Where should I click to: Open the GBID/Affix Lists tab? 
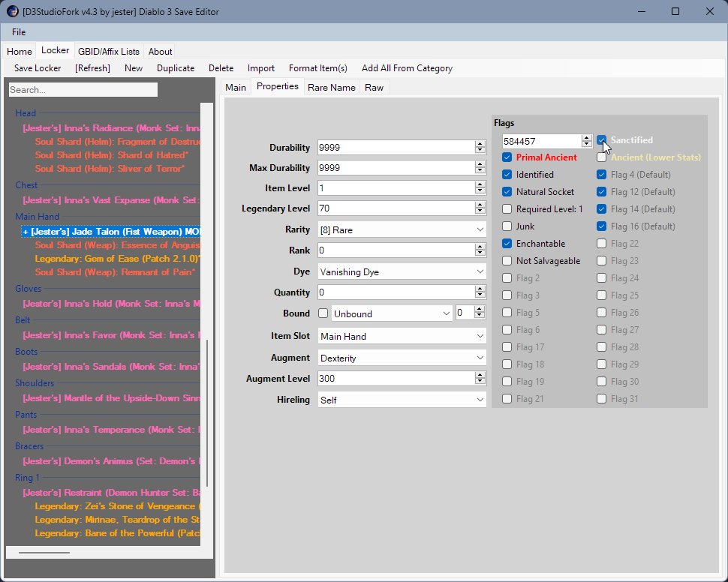pos(109,52)
